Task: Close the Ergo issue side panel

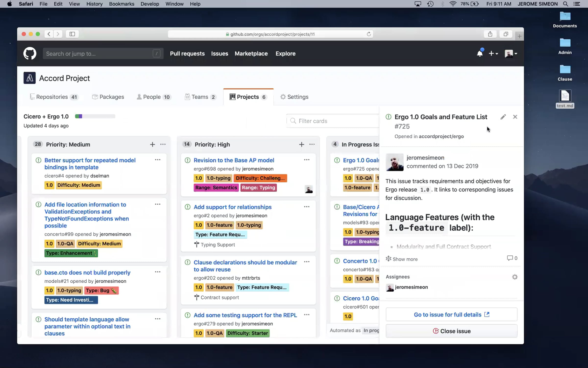Action: (x=515, y=117)
